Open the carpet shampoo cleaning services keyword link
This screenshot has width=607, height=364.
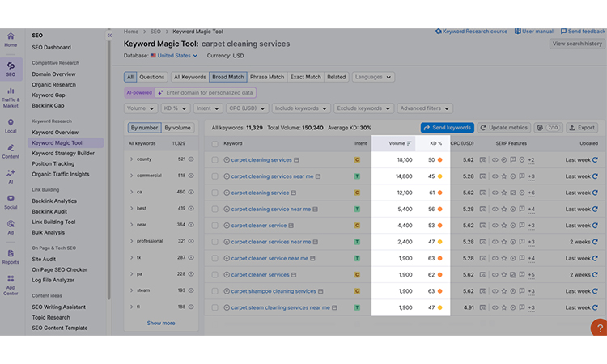click(x=274, y=291)
